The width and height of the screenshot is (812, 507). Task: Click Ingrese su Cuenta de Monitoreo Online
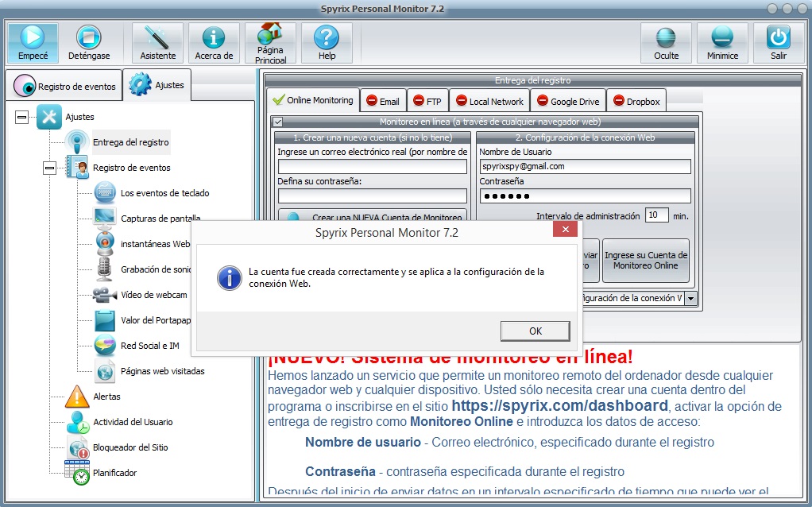point(646,261)
